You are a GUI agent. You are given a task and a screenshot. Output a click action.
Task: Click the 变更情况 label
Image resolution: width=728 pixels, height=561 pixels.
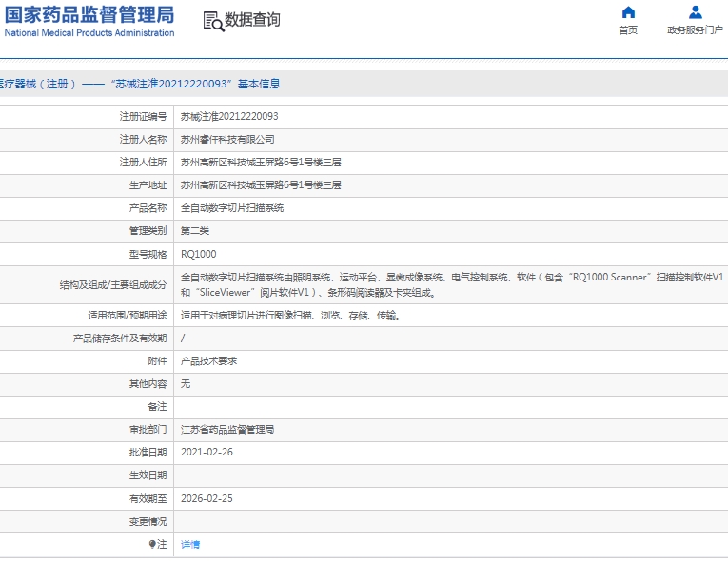(148, 522)
